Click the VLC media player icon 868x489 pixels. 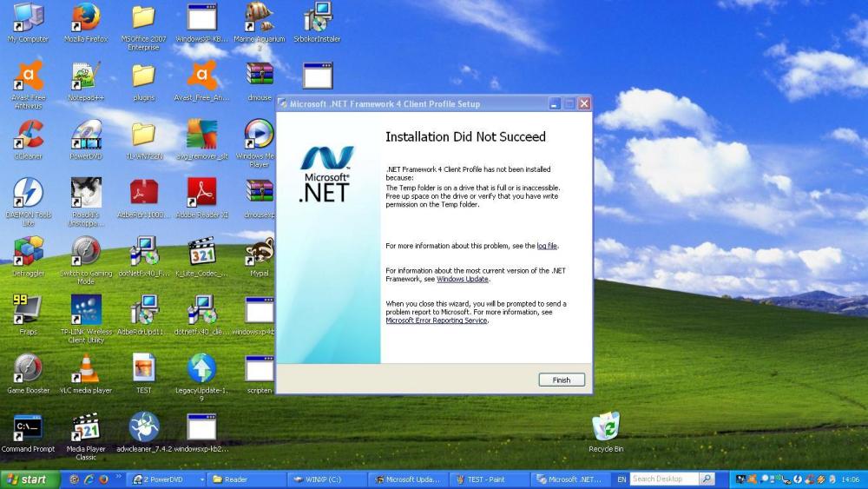[86, 368]
